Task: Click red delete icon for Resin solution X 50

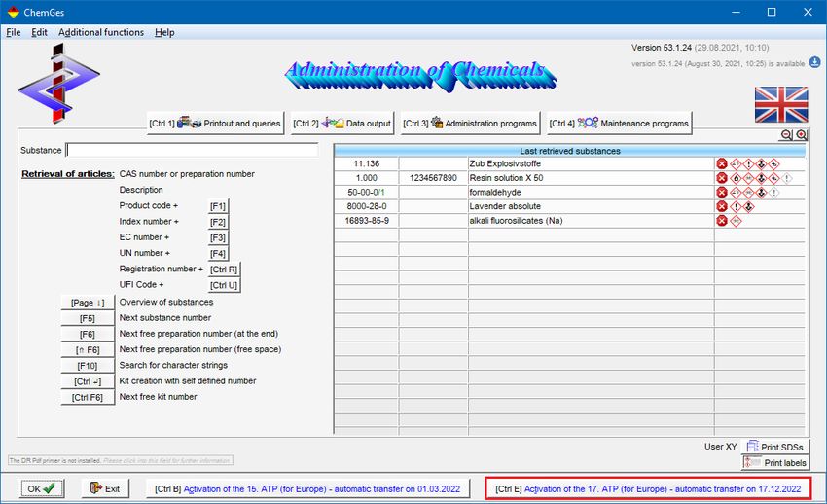Action: pyautogui.click(x=722, y=178)
